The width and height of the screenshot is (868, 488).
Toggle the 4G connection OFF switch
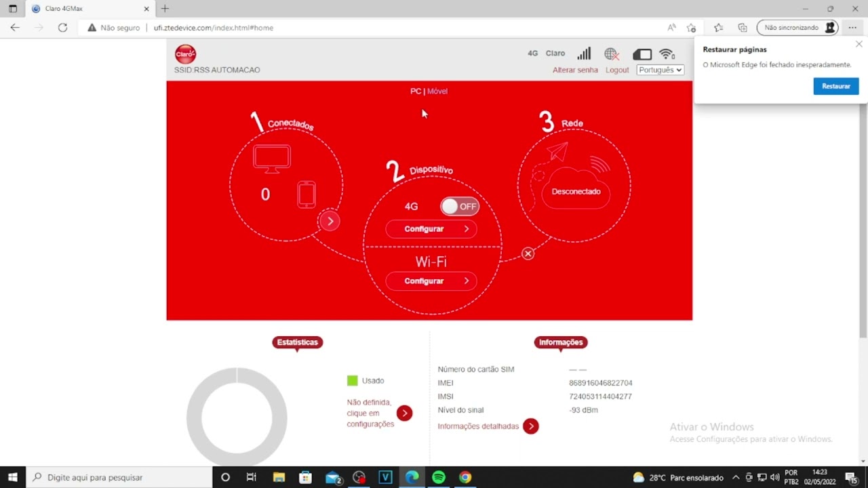[460, 206]
